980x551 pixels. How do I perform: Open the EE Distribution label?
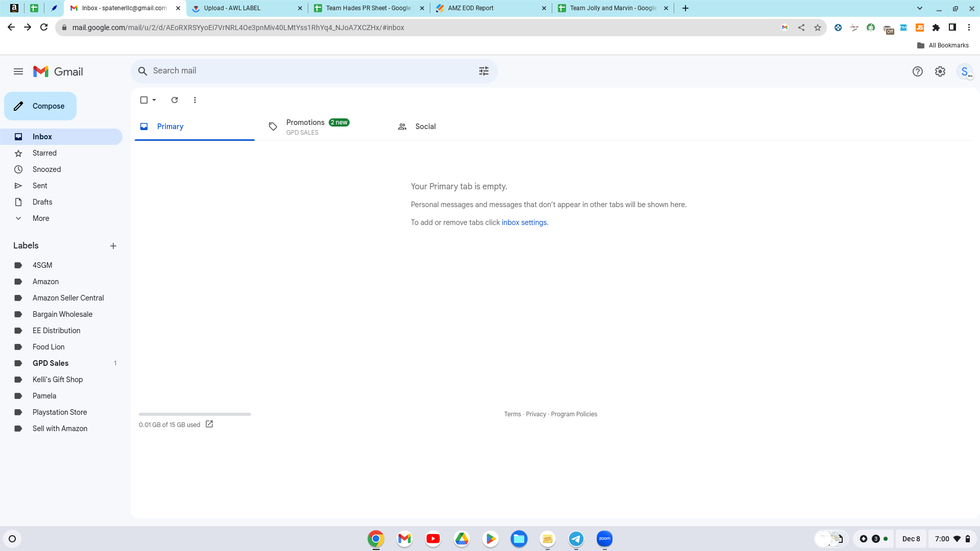pyautogui.click(x=61, y=331)
